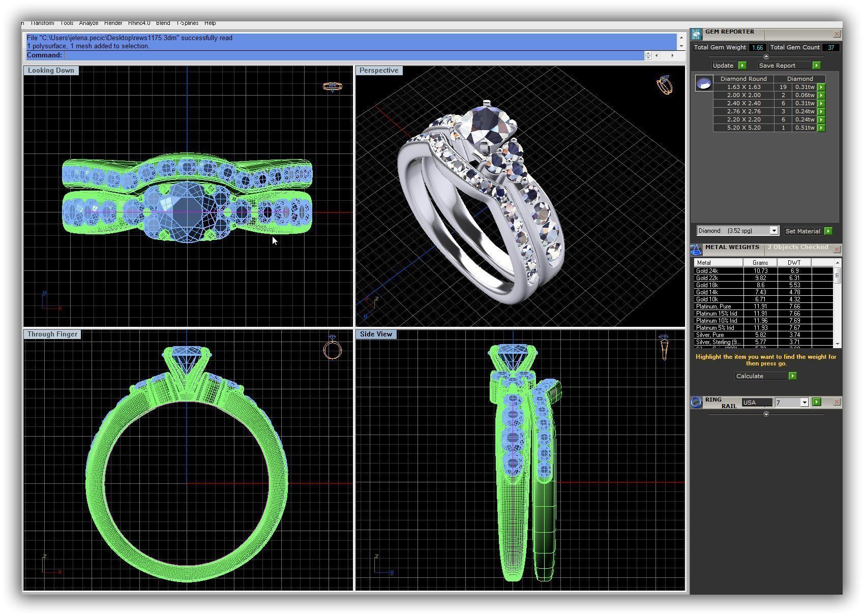Click the green Update go arrow
864x616 pixels.
(x=742, y=66)
